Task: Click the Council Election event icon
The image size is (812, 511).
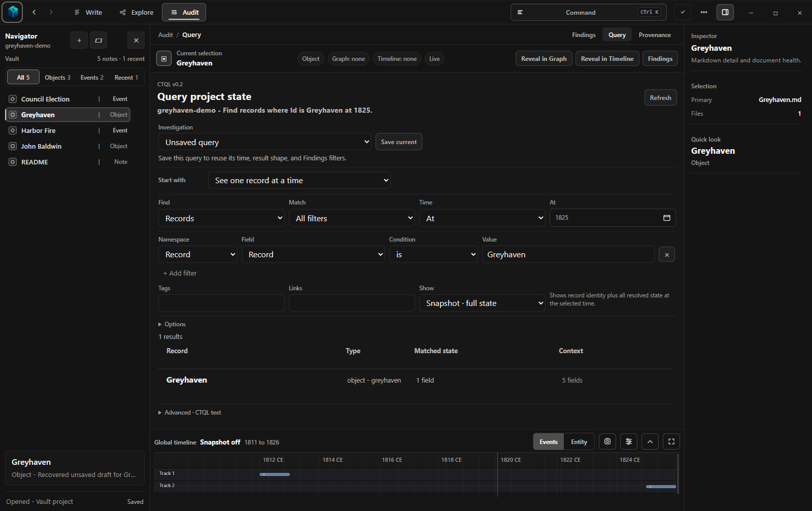Action: [x=13, y=99]
